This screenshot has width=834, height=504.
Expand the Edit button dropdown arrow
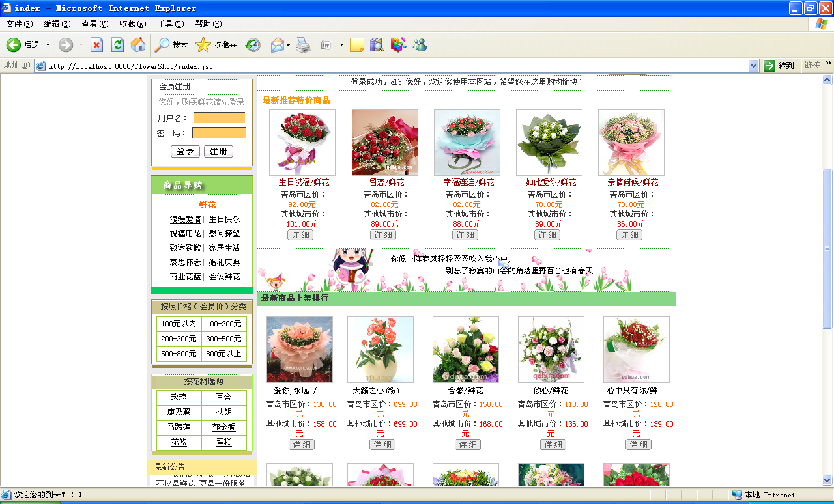pyautogui.click(x=341, y=45)
